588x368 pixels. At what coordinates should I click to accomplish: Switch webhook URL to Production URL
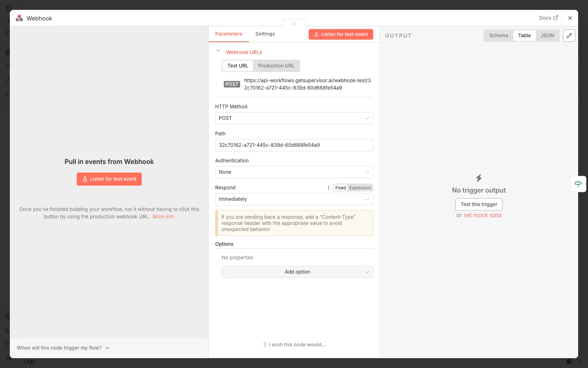pos(276,66)
